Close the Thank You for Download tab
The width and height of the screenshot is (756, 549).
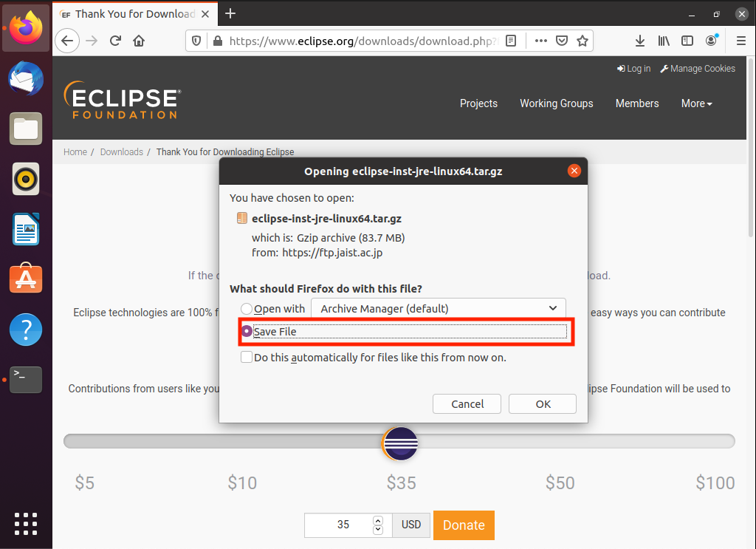(205, 14)
